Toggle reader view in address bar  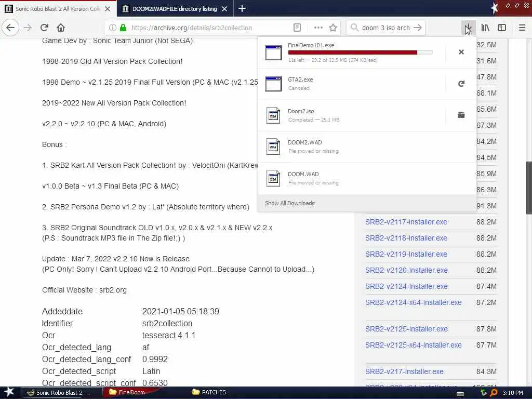point(297,28)
